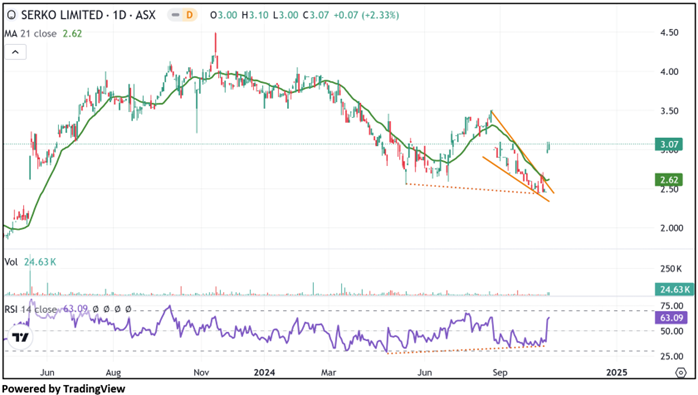Click the volume value 24.63 K legend
This screenshot has height=395, width=698.
(x=40, y=262)
